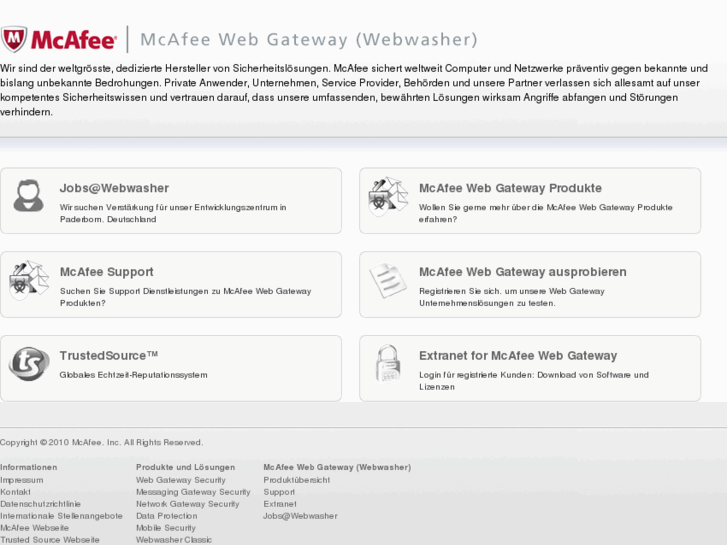Click the red McAfee wordmark
727x545 pixels.
coord(73,40)
